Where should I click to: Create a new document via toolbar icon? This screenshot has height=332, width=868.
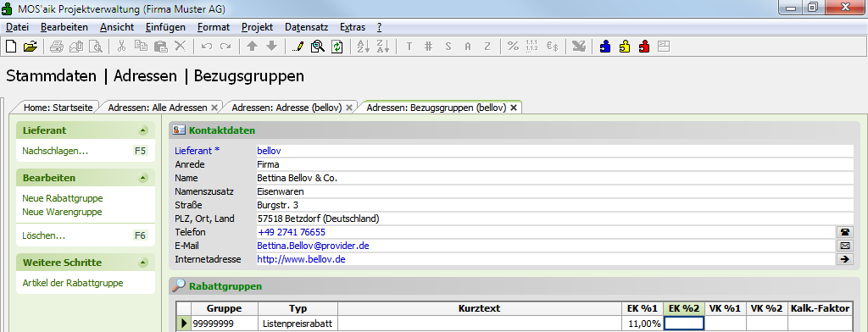tap(10, 47)
